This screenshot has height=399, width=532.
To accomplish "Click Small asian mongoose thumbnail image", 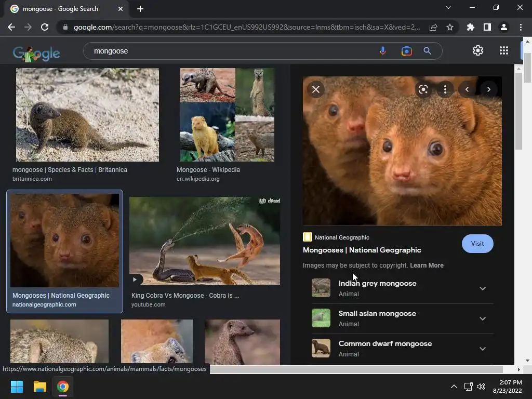I will pos(321,318).
